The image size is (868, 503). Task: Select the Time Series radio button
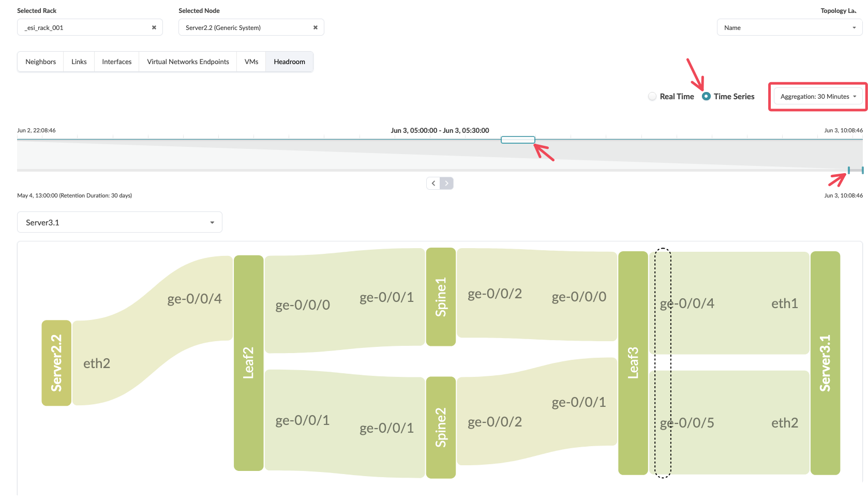click(x=706, y=97)
